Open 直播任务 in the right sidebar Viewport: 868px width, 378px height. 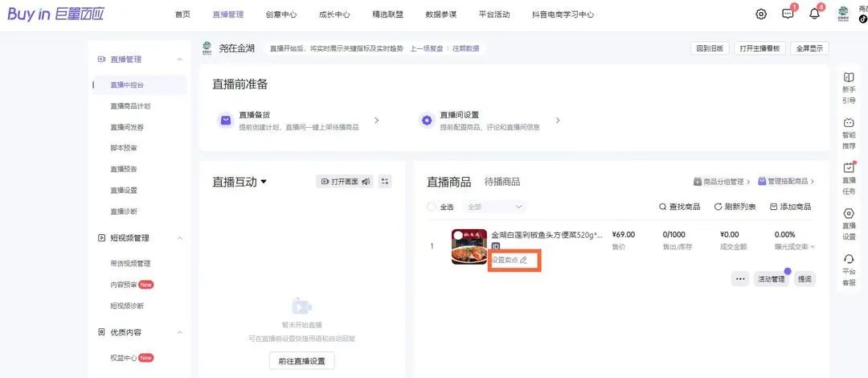tap(848, 168)
